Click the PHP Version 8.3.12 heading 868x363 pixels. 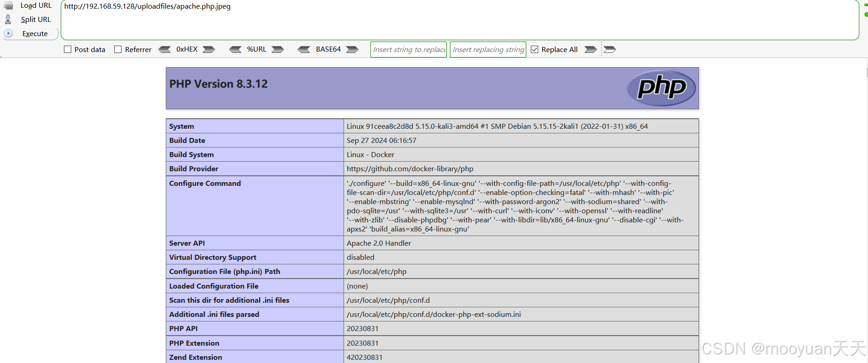click(218, 84)
